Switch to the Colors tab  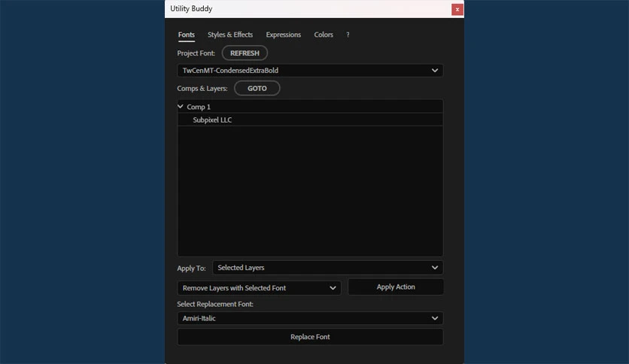pos(324,35)
